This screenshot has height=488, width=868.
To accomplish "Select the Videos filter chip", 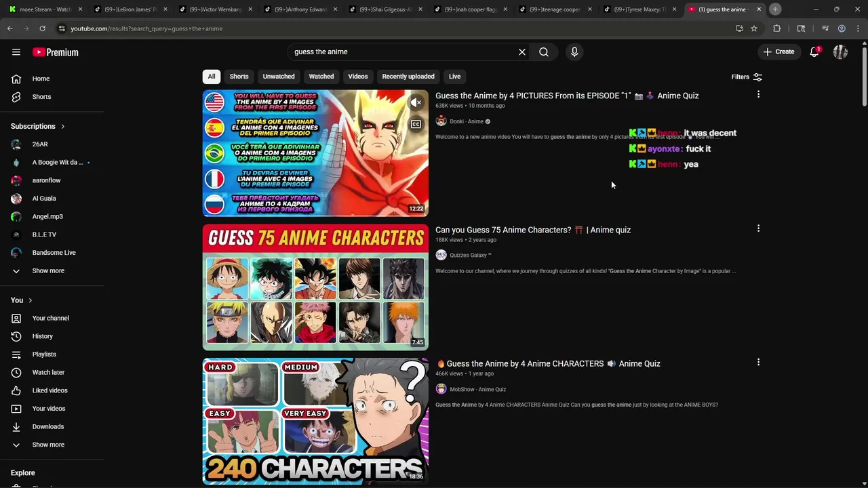I will tap(358, 77).
